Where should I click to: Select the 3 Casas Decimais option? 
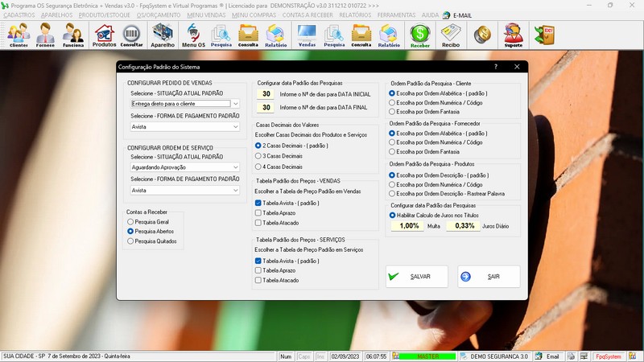258,156
